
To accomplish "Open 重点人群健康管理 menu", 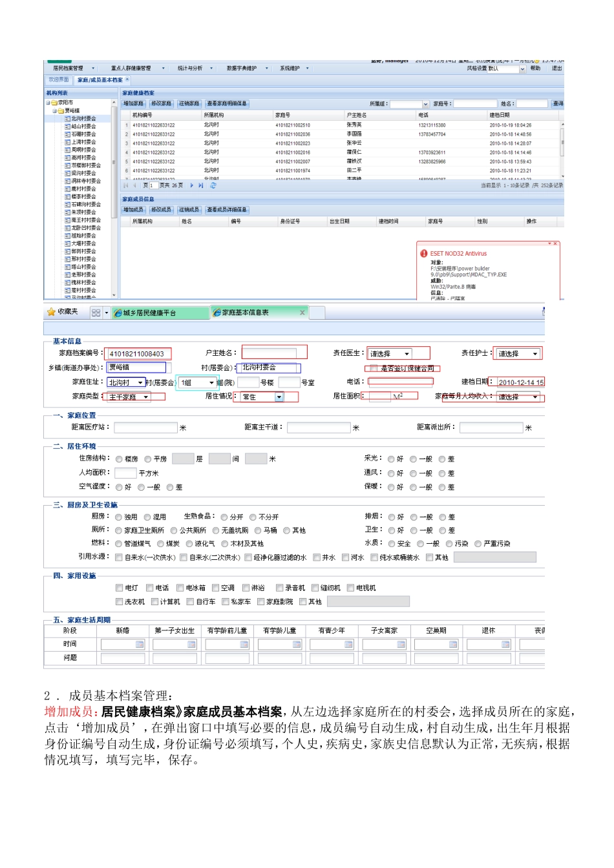I will tap(137, 68).
